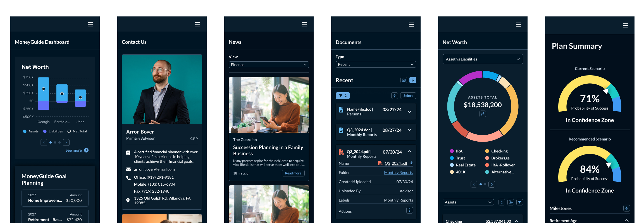Open Succession Planning article thumbnail image
The image size is (644, 223).
tap(269, 105)
